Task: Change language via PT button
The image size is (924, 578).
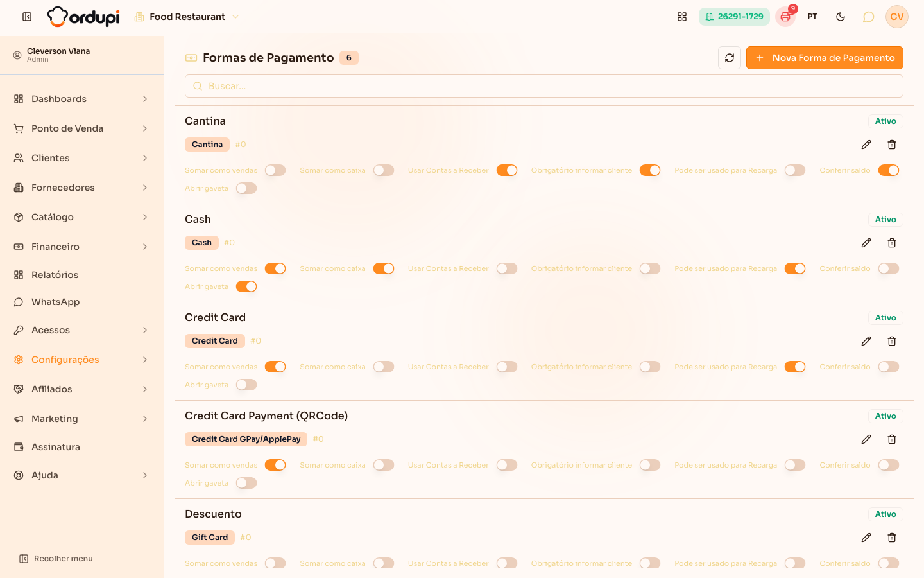Action: point(812,17)
